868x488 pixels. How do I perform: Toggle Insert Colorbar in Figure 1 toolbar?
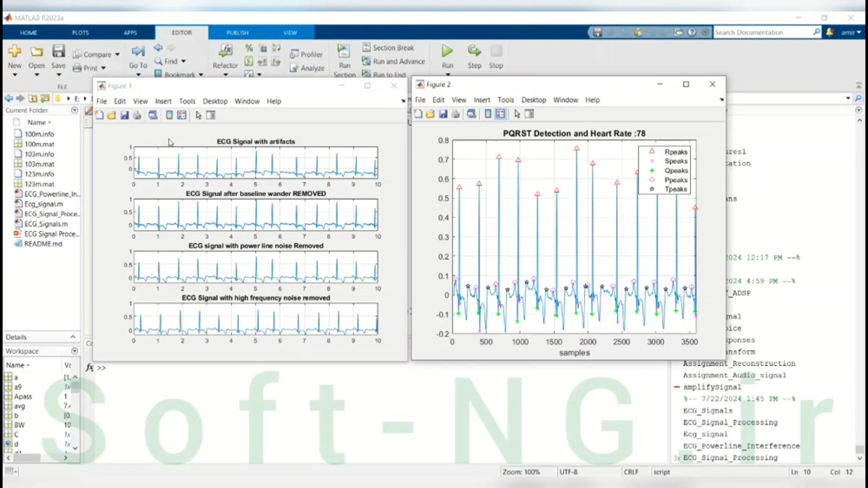pos(169,115)
